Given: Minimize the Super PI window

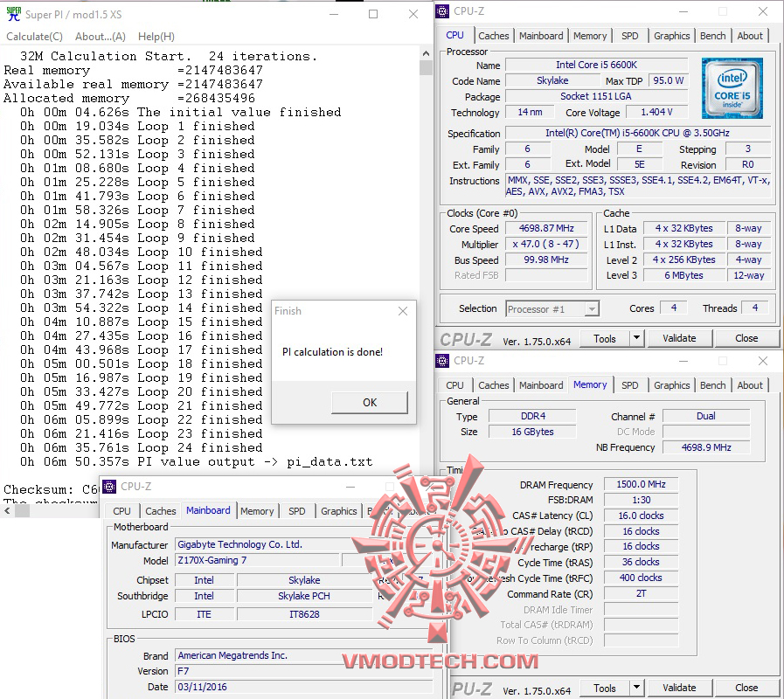Looking at the screenshot, I should click(x=334, y=14).
